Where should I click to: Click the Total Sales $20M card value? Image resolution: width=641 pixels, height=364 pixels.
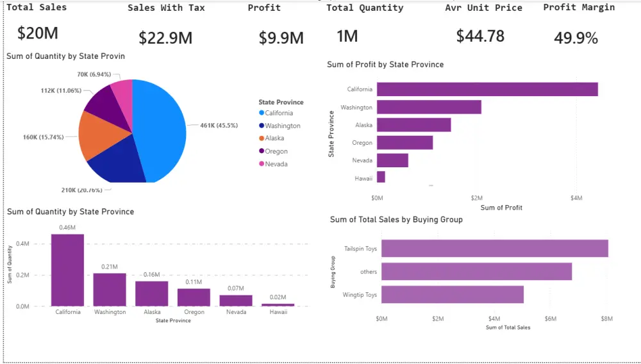point(38,33)
